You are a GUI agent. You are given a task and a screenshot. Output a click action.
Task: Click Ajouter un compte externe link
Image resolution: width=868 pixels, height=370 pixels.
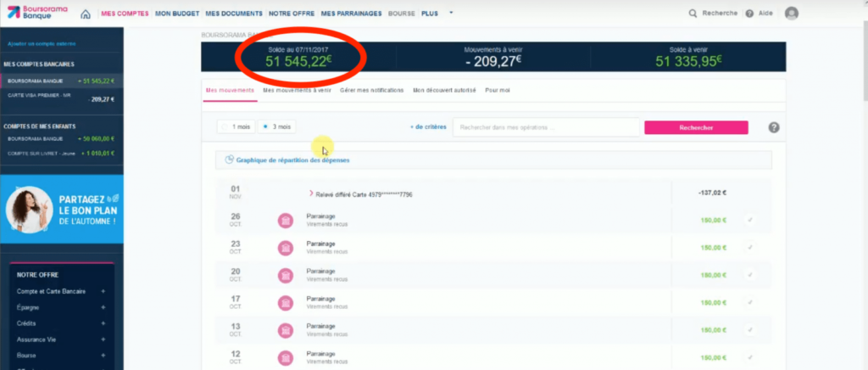[x=42, y=44]
